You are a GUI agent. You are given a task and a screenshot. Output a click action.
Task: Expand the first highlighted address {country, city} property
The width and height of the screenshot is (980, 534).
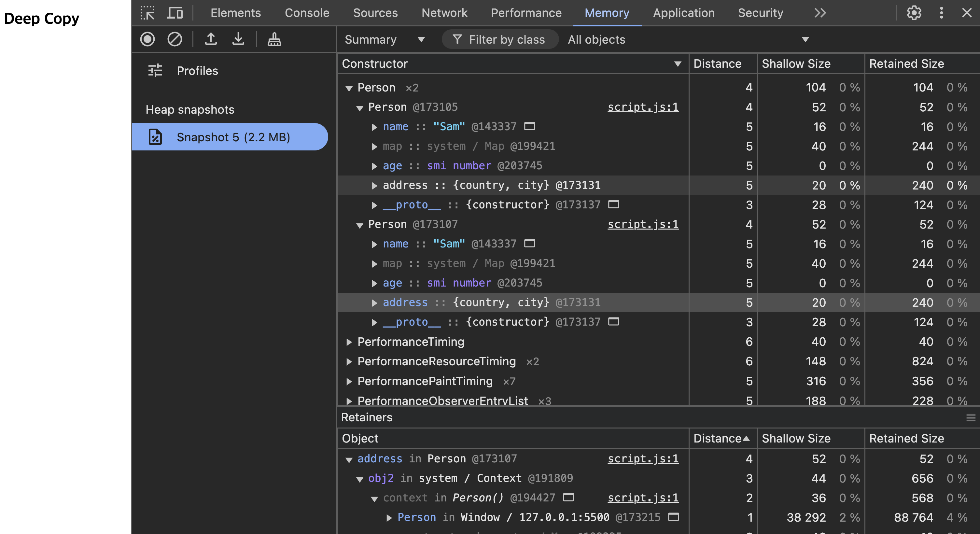point(374,186)
